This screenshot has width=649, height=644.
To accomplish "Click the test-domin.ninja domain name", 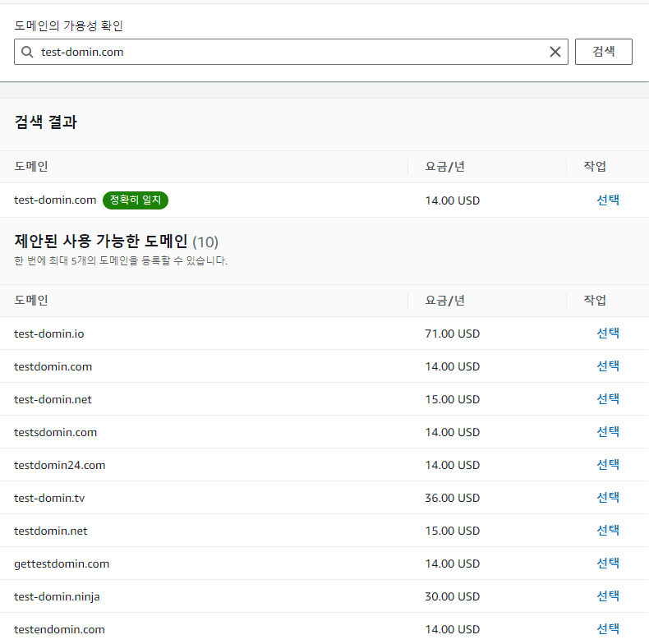I will 57,597.
